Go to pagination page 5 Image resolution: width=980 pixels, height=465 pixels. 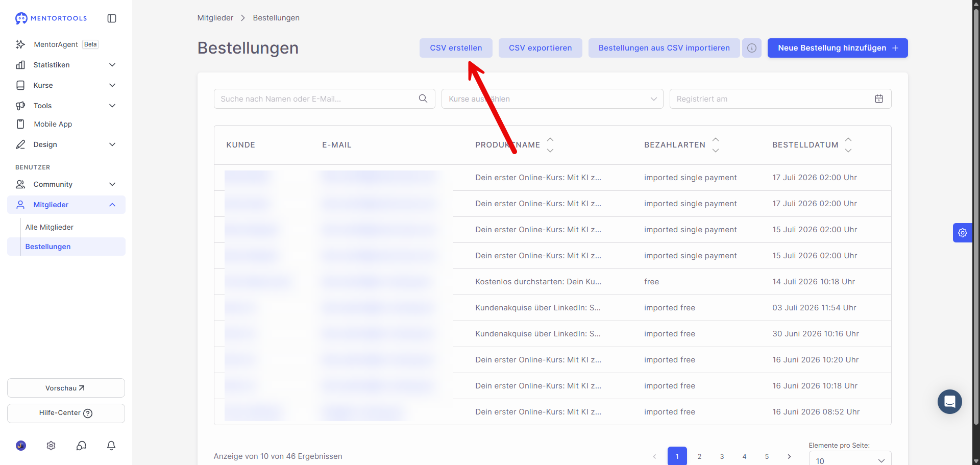pyautogui.click(x=767, y=456)
